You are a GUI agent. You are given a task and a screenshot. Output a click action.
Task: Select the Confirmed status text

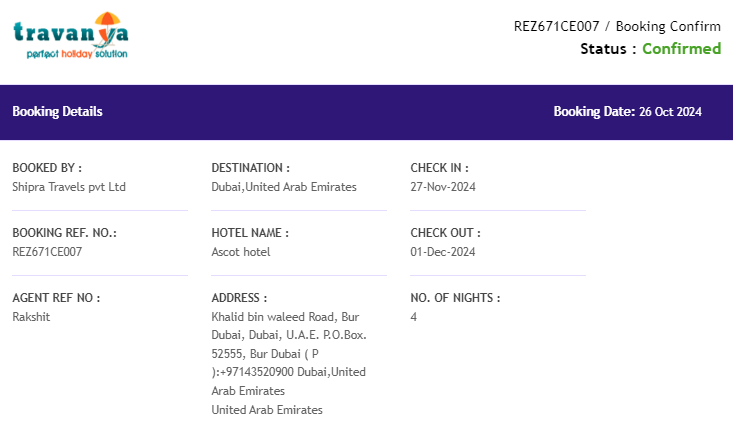pyautogui.click(x=682, y=49)
